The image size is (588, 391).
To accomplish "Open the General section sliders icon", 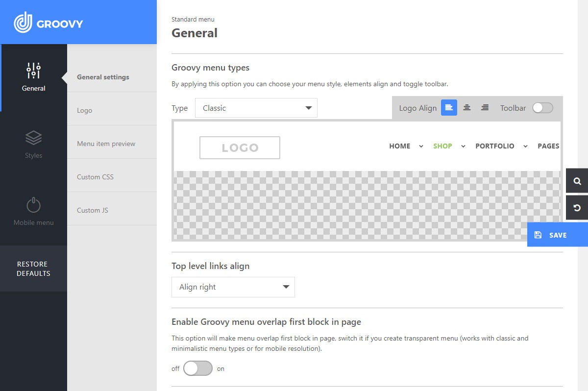I will coord(33,71).
